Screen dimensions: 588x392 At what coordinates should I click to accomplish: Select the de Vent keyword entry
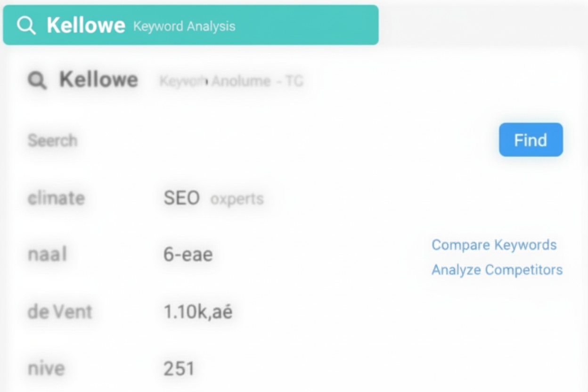(x=60, y=311)
